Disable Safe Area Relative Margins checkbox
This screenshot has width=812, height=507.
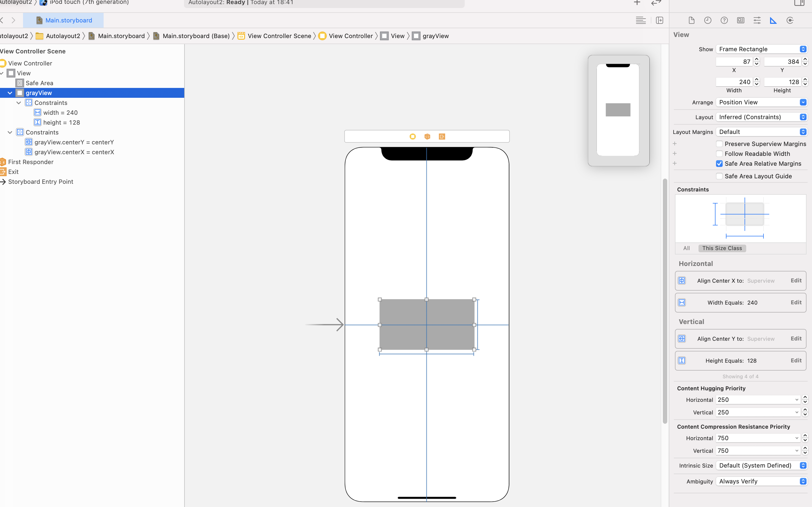coord(719,164)
